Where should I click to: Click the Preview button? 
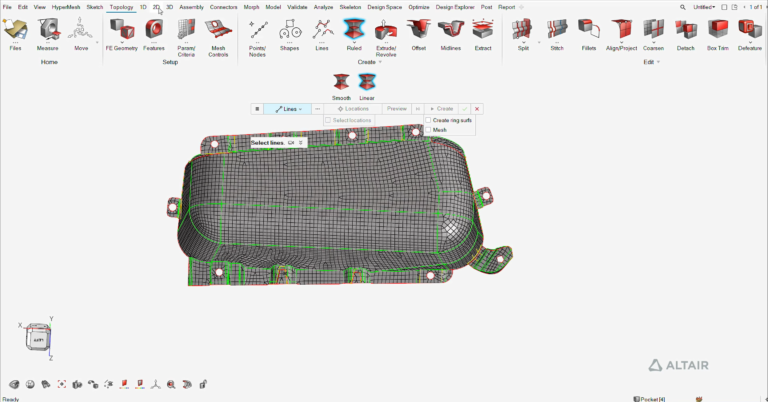397,109
